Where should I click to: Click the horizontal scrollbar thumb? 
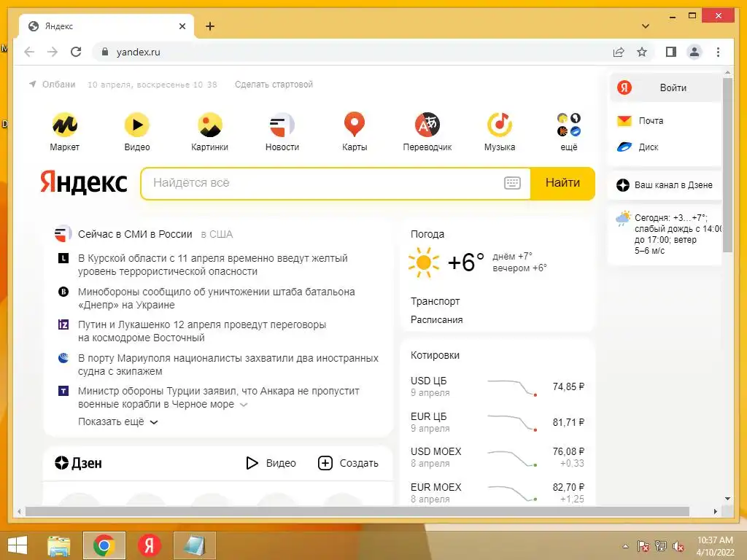pyautogui.click(x=357, y=511)
